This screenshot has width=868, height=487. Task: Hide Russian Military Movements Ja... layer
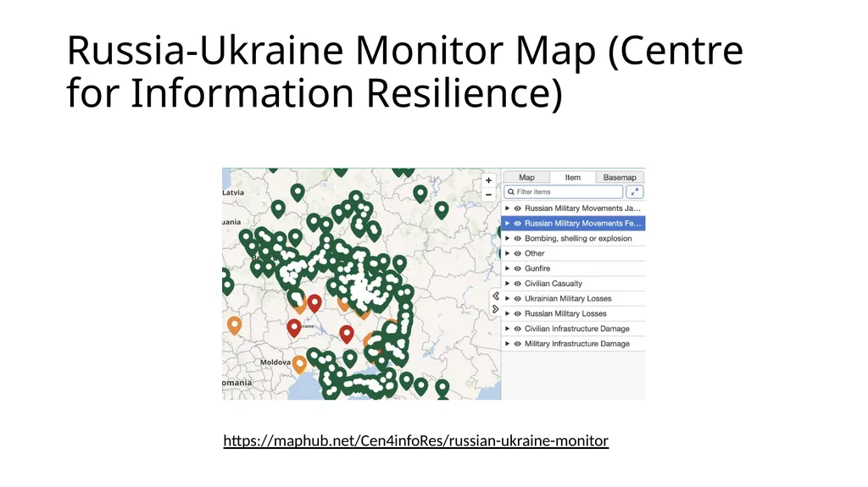coord(518,208)
